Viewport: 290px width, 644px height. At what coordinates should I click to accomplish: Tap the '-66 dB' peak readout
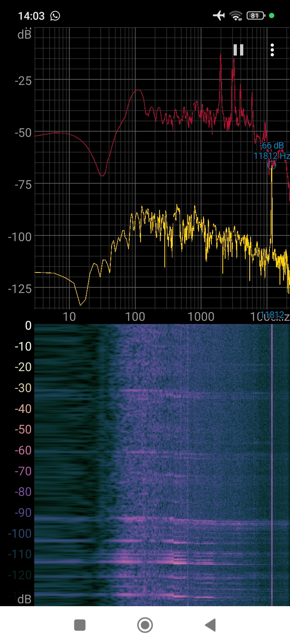(271, 145)
